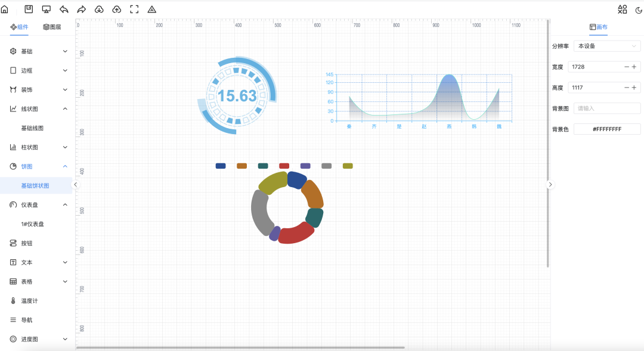644x351 pixels.
Task: Select the 基础线图 component
Action: tap(32, 128)
